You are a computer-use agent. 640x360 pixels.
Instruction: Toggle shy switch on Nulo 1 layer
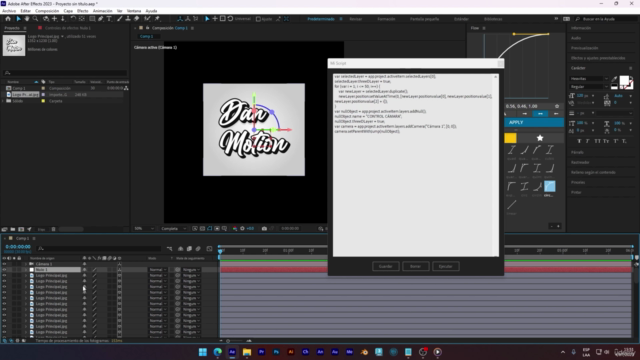click(84, 270)
